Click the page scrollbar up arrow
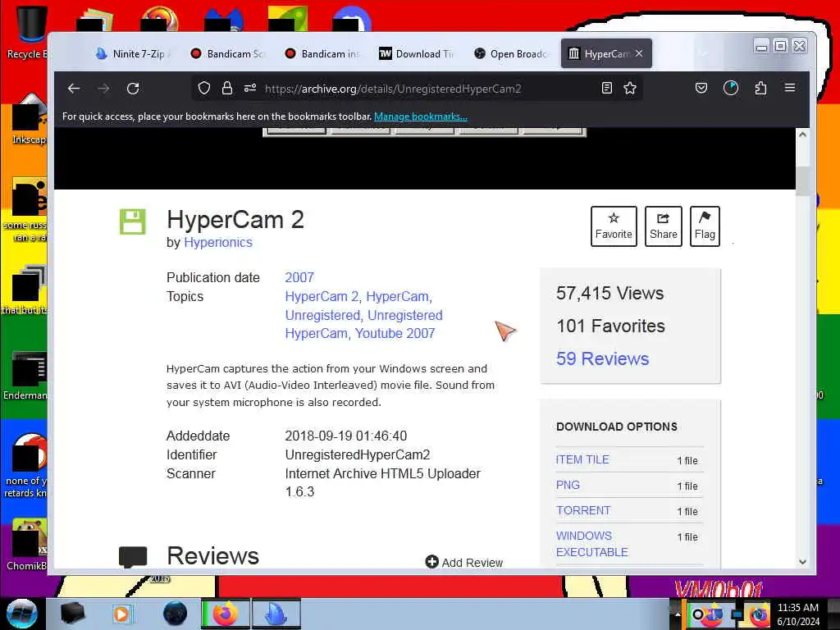The width and height of the screenshot is (840, 630). 802,135
